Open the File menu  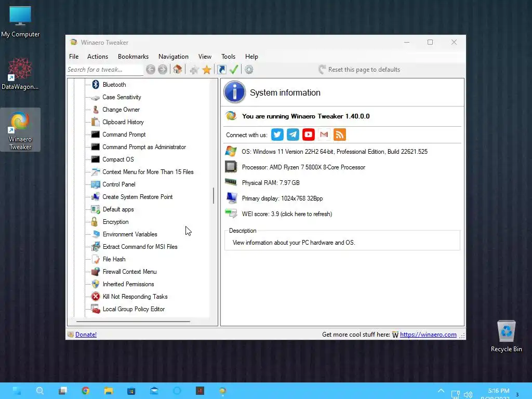click(74, 57)
